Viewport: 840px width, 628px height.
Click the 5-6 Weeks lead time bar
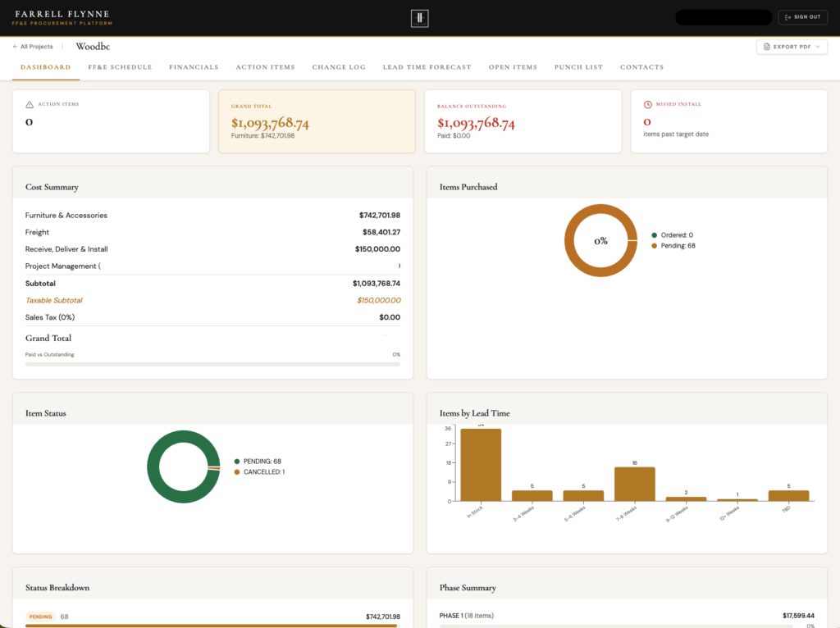point(583,496)
